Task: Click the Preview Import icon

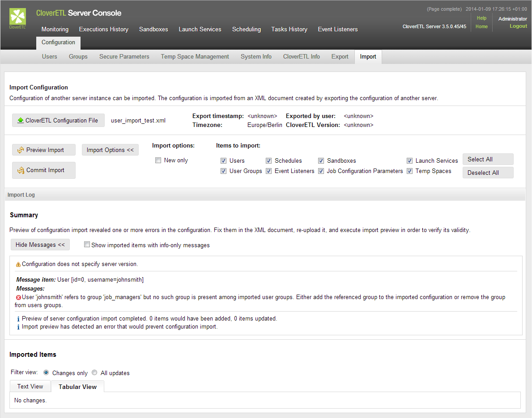Action: [x=21, y=150]
